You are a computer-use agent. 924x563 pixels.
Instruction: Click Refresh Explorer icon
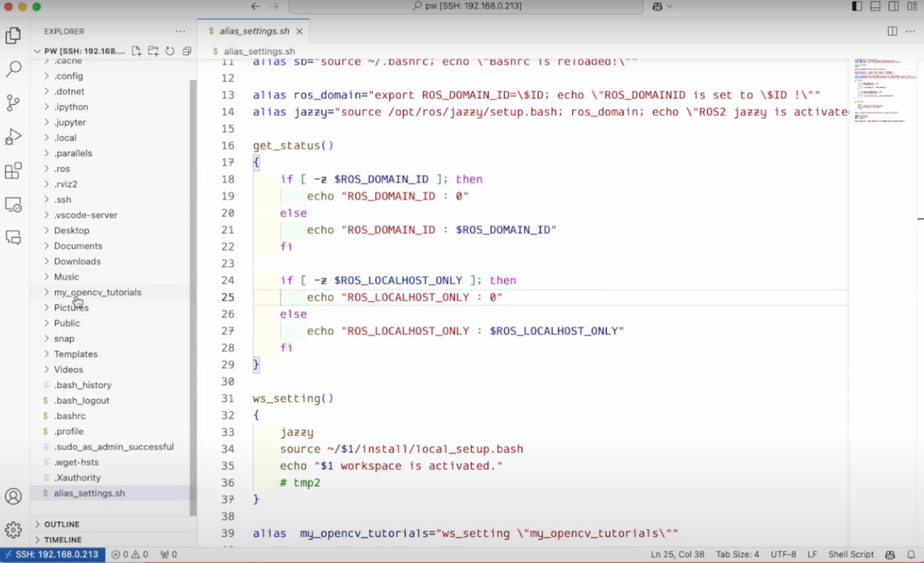tap(170, 51)
